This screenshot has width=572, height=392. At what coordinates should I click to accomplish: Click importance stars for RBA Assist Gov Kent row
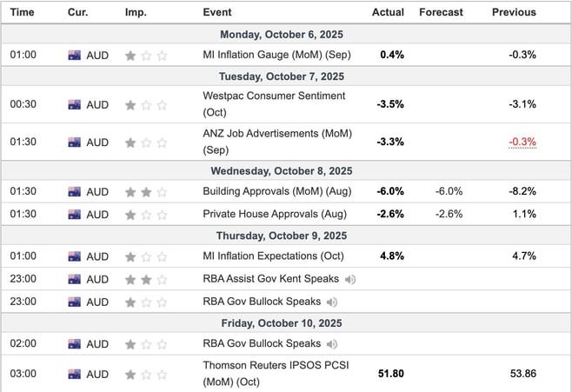[144, 279]
